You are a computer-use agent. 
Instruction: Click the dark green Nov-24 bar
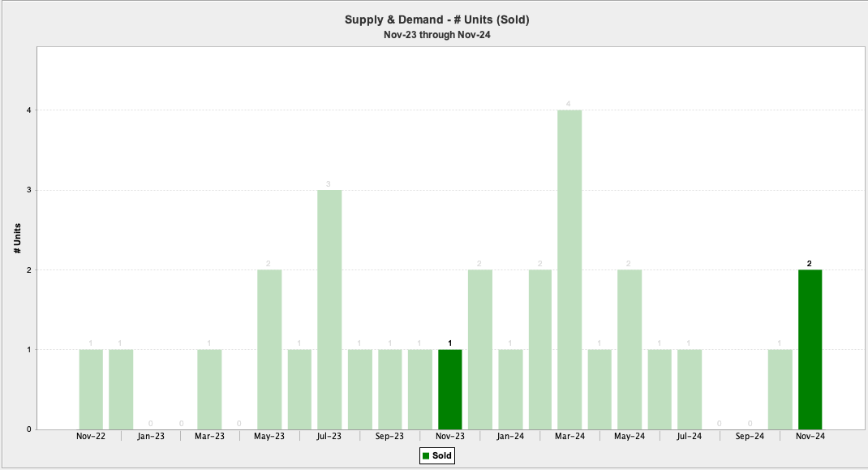[x=810, y=349]
